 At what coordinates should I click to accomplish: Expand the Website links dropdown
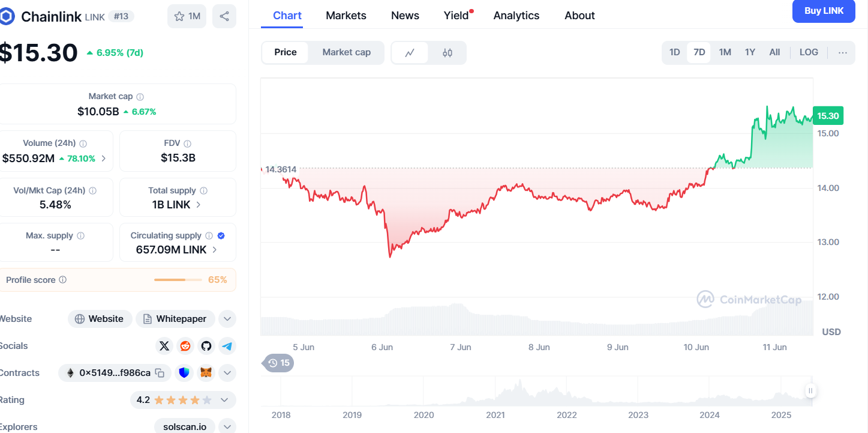click(227, 319)
